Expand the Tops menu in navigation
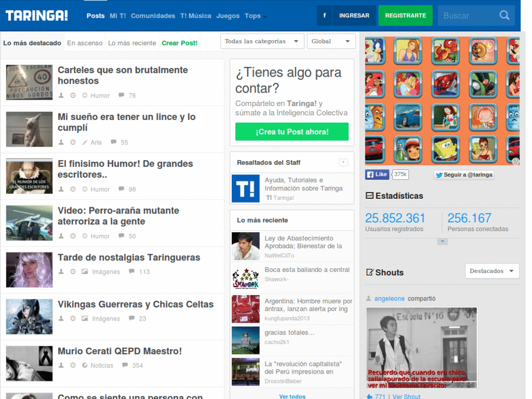 255,16
